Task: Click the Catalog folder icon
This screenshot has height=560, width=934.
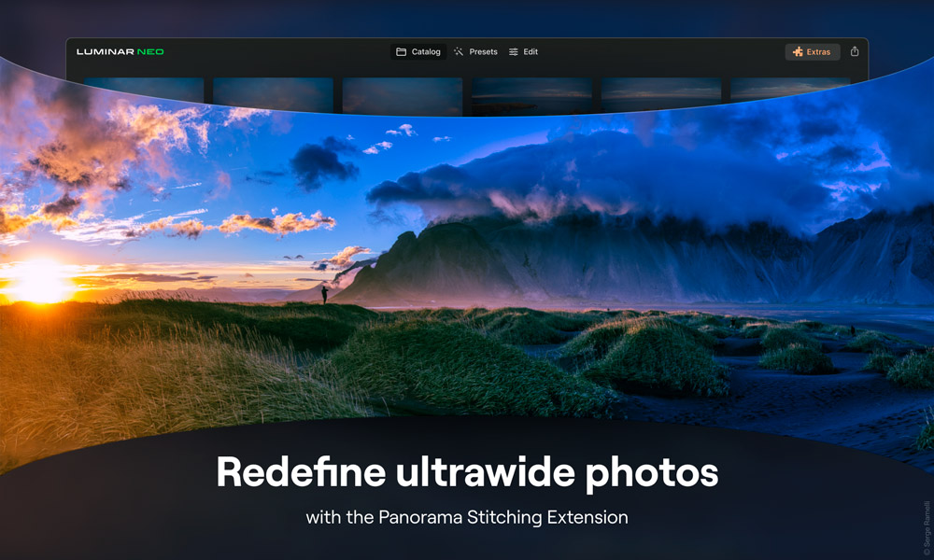Action: tap(402, 51)
